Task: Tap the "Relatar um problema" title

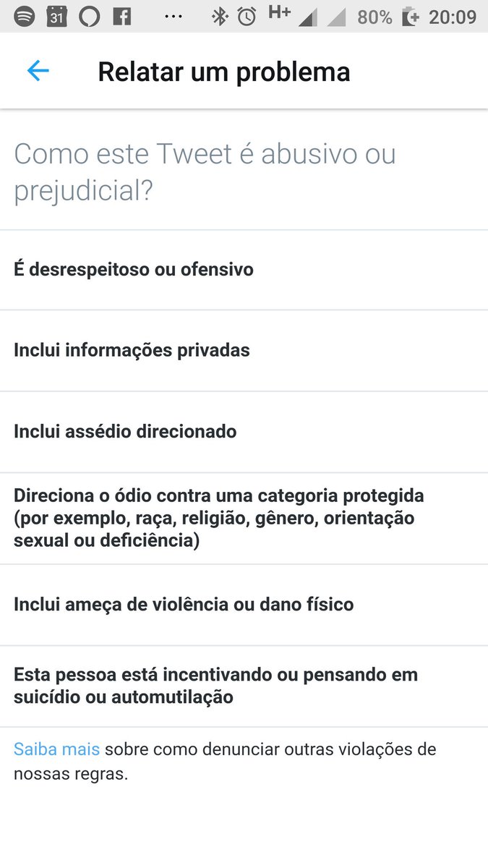Action: [224, 72]
